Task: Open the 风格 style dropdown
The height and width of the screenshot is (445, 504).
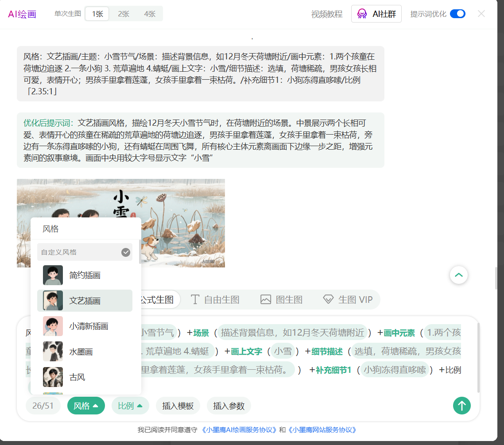Action: [86, 406]
